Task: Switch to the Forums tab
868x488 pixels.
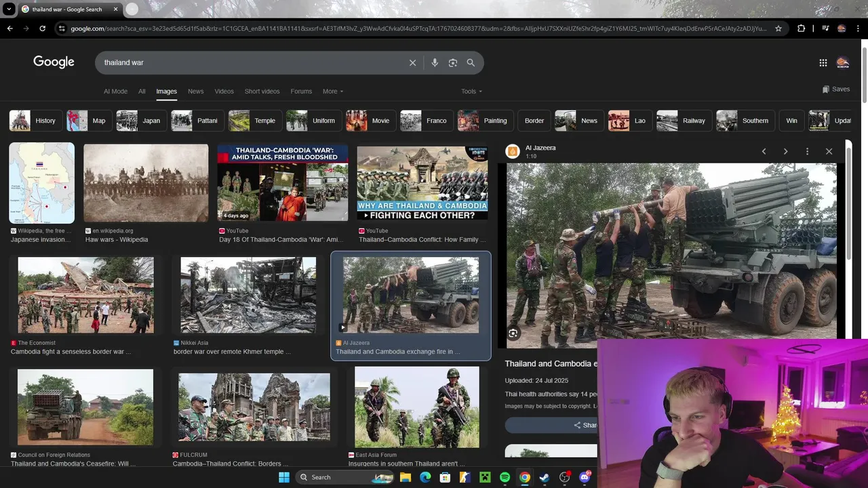Action: [301, 91]
